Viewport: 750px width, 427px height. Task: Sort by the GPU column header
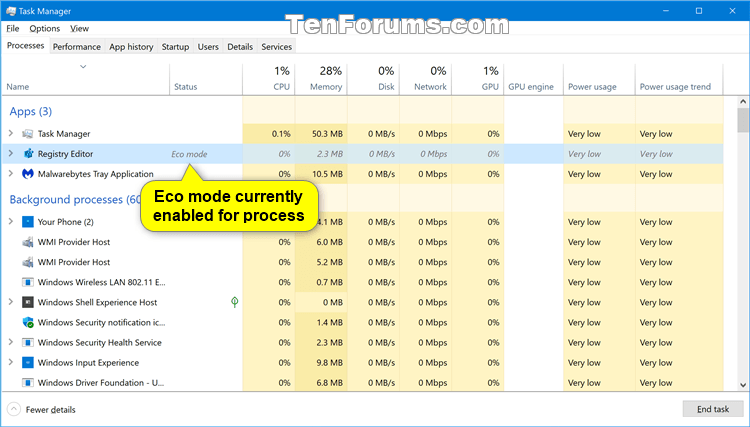478,79
